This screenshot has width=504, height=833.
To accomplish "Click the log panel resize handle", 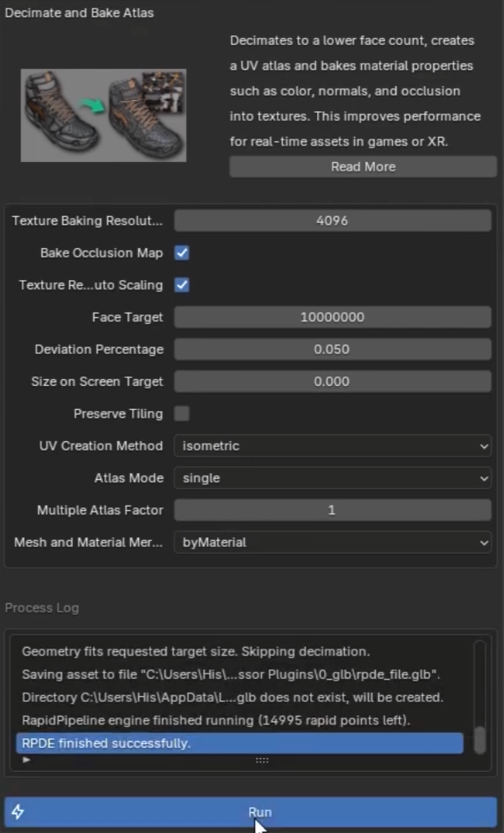I will tap(259, 761).
